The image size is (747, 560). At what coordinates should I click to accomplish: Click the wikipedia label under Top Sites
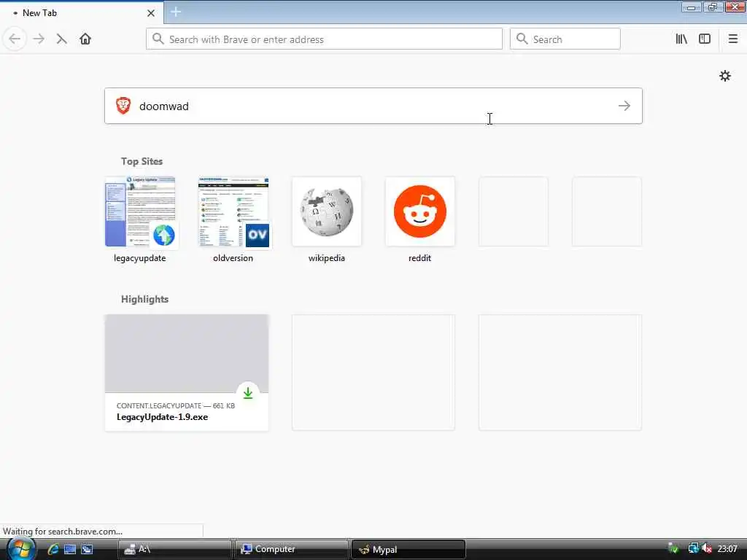pyautogui.click(x=326, y=258)
